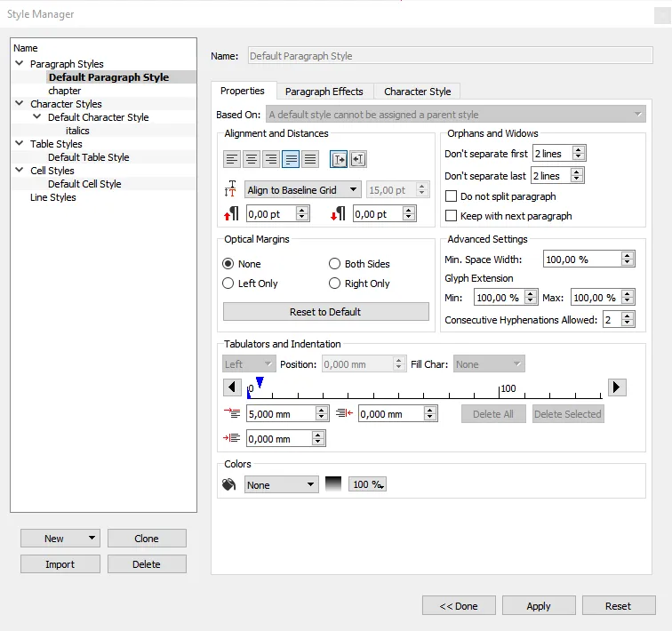Enable Do not split paragraph
The width and height of the screenshot is (672, 631).
451,196
